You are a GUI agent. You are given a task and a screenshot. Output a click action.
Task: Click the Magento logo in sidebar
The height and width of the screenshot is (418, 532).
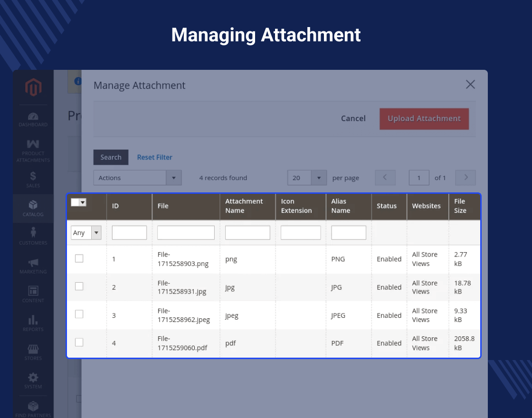33,87
